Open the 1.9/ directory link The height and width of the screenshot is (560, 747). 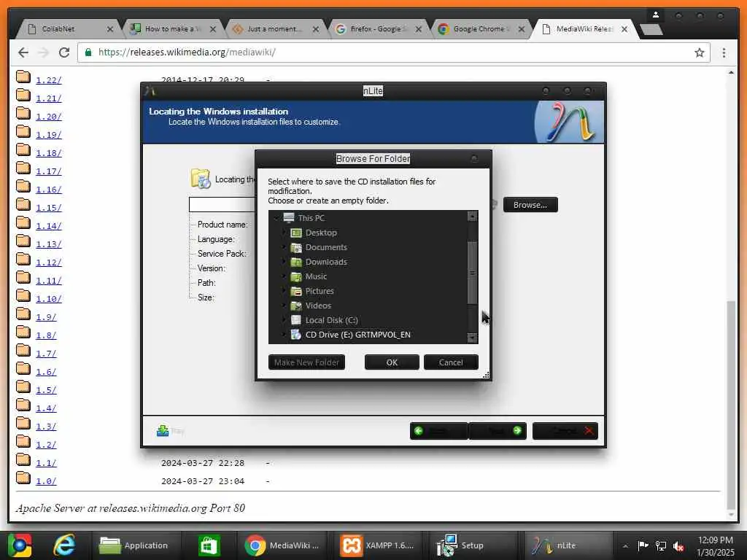pyautogui.click(x=46, y=317)
